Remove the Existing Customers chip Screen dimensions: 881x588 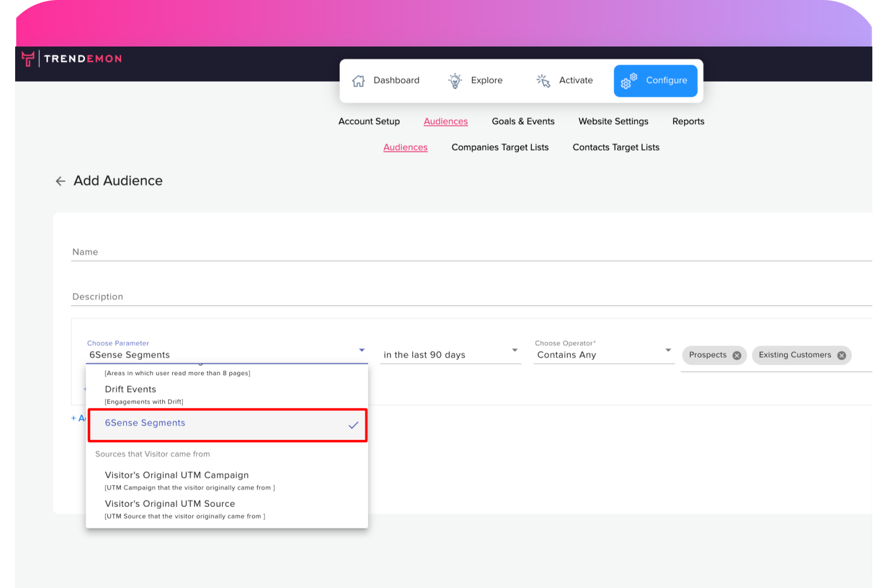(x=841, y=355)
